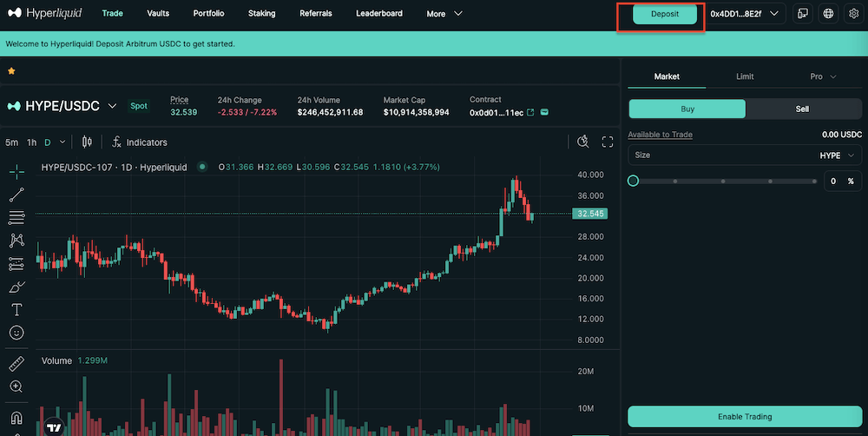868x436 pixels.
Task: Focus the percentage value input box
Action: tap(843, 182)
